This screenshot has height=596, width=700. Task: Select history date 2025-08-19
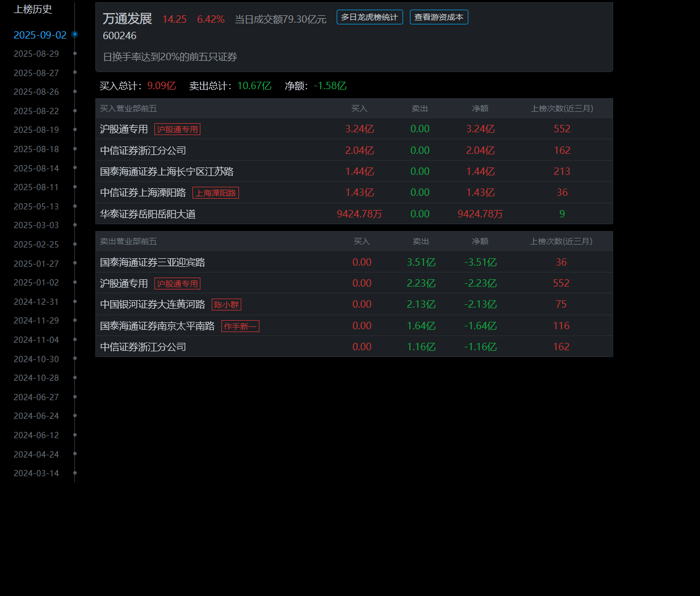pyautogui.click(x=36, y=130)
